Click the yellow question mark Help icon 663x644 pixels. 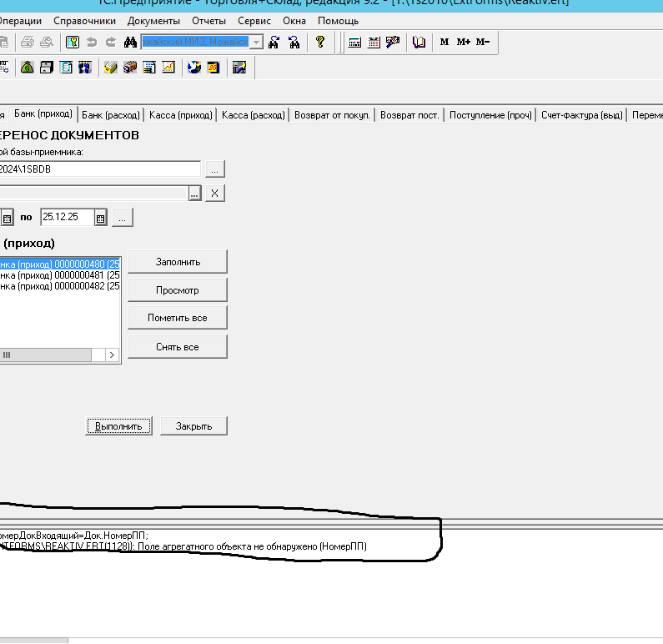click(320, 42)
